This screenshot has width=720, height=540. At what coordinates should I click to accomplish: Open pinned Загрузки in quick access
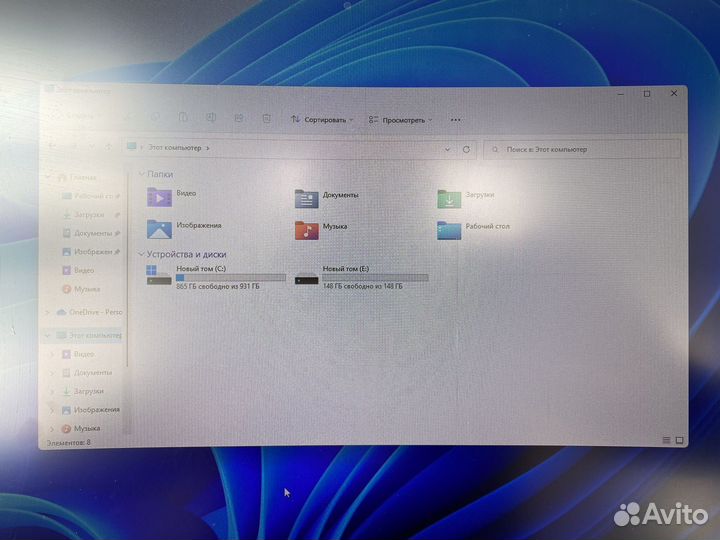(90, 214)
